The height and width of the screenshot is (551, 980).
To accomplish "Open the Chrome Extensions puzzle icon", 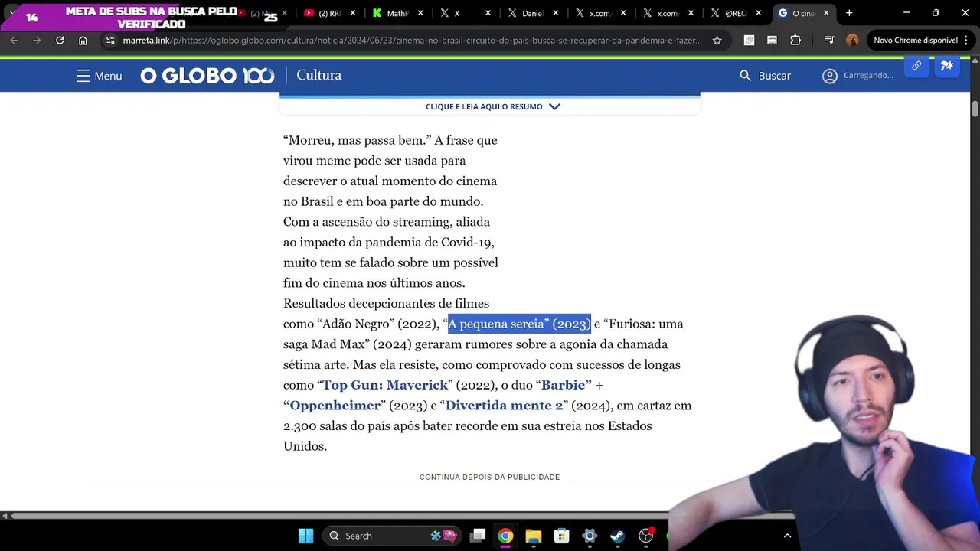I will point(795,41).
